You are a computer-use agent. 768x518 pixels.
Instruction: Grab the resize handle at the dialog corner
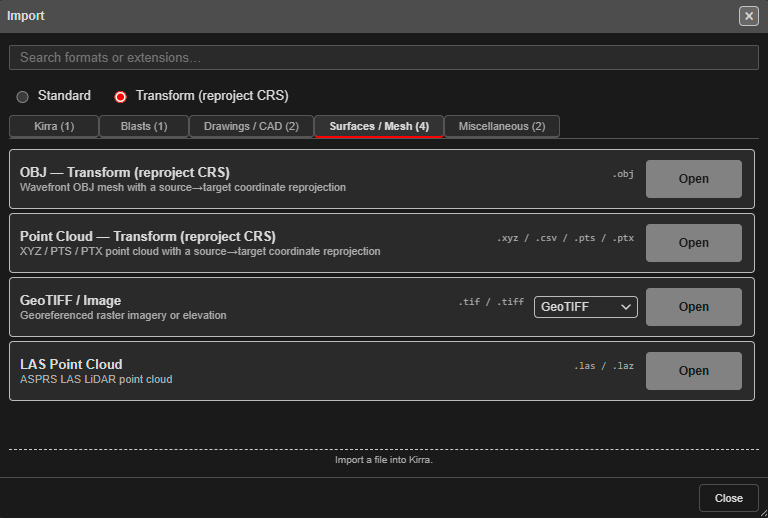763,514
